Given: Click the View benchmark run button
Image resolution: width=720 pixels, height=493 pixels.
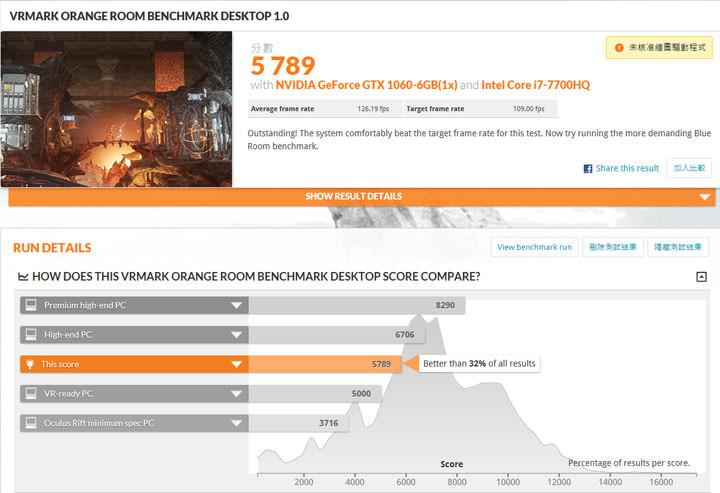Looking at the screenshot, I should pos(534,247).
